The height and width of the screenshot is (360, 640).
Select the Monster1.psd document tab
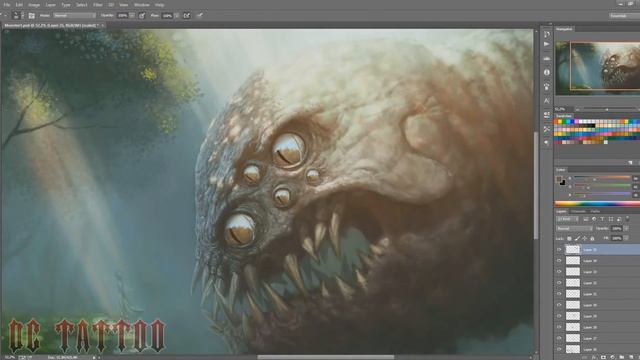point(53,25)
